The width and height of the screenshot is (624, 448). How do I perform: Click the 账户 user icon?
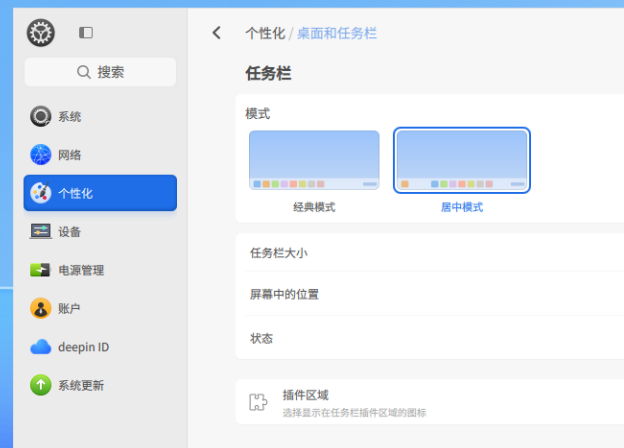pos(41,308)
